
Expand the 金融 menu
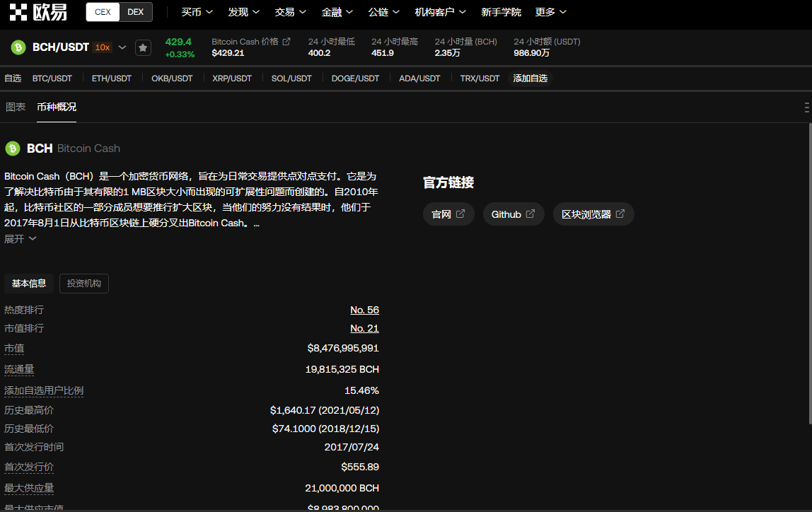(x=337, y=12)
